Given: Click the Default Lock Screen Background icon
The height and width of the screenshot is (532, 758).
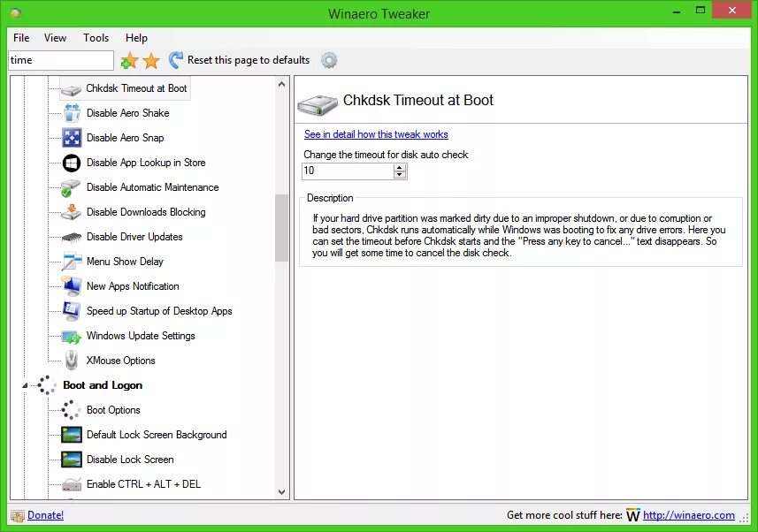Looking at the screenshot, I should coord(72,435).
